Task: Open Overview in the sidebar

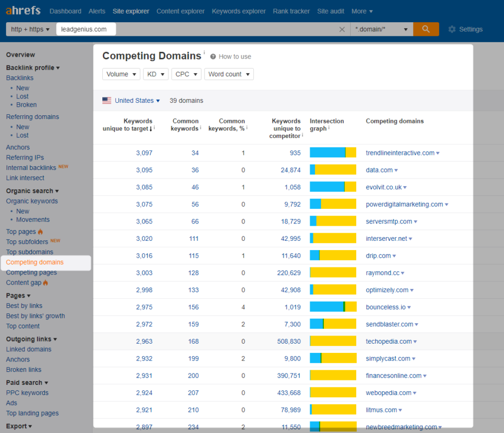Action: (20, 55)
